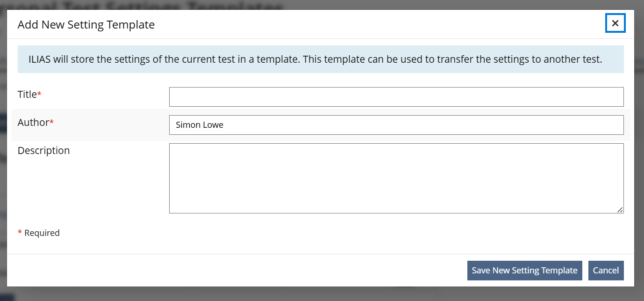Click the empty dialog footer left of Save
The height and width of the screenshot is (301, 644).
point(234,271)
